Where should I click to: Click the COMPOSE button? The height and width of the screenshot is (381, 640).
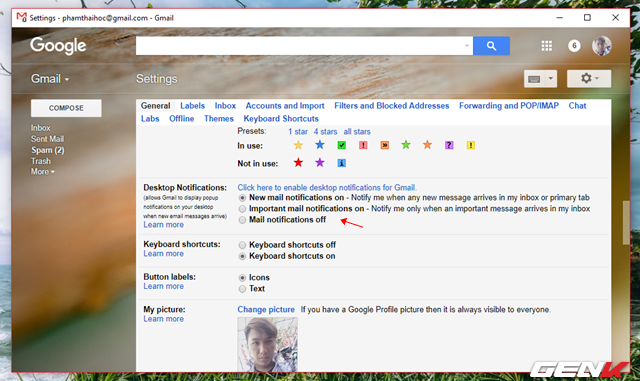coord(66,108)
